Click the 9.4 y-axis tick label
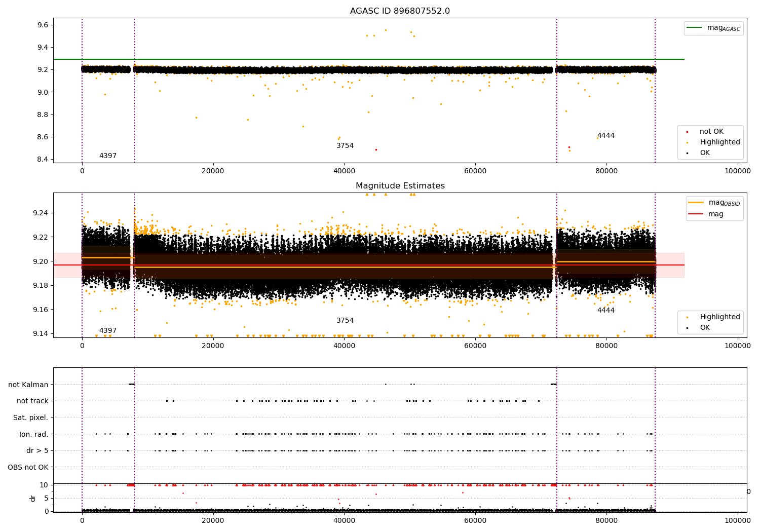 43,48
